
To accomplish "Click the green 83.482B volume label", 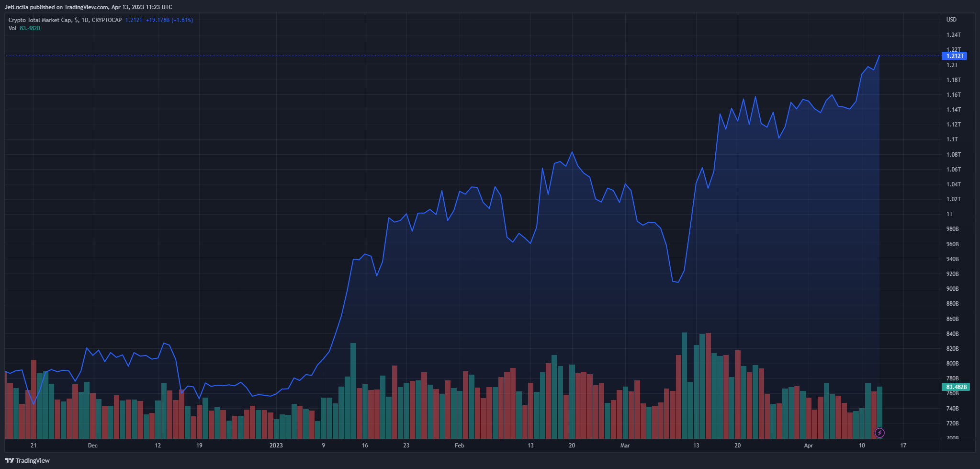I will click(x=957, y=387).
